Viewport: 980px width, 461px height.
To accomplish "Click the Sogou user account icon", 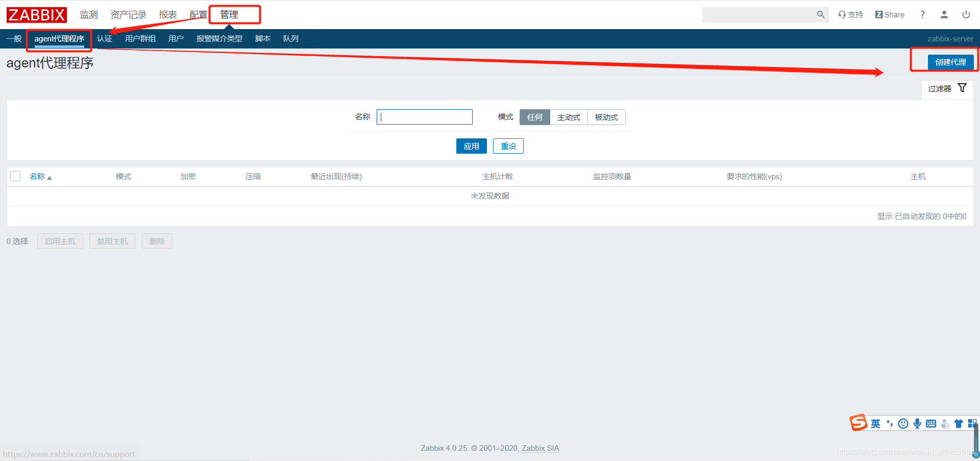I will pyautogui.click(x=945, y=424).
